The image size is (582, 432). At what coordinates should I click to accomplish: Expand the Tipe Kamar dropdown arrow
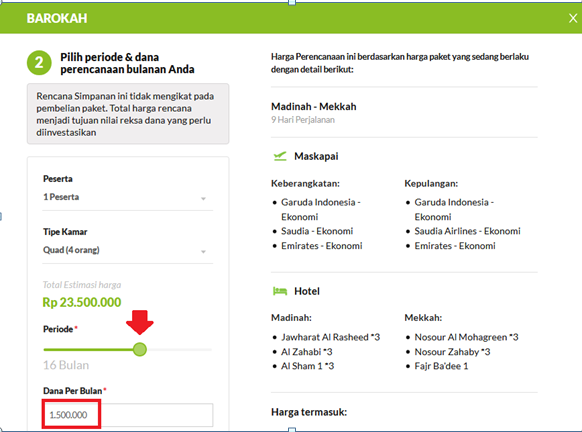(x=203, y=252)
